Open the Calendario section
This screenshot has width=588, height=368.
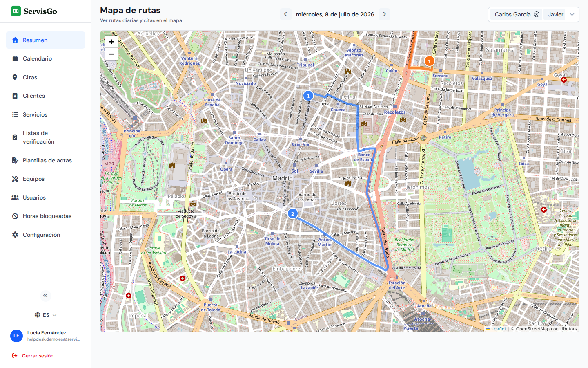pyautogui.click(x=45, y=58)
